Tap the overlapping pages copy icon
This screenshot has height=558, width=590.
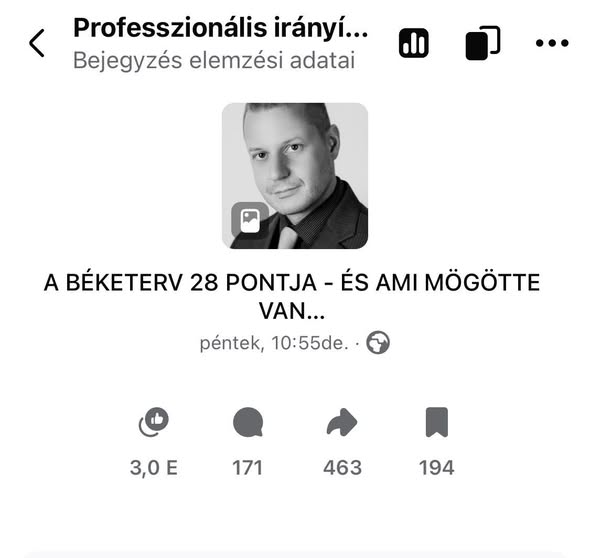483,43
